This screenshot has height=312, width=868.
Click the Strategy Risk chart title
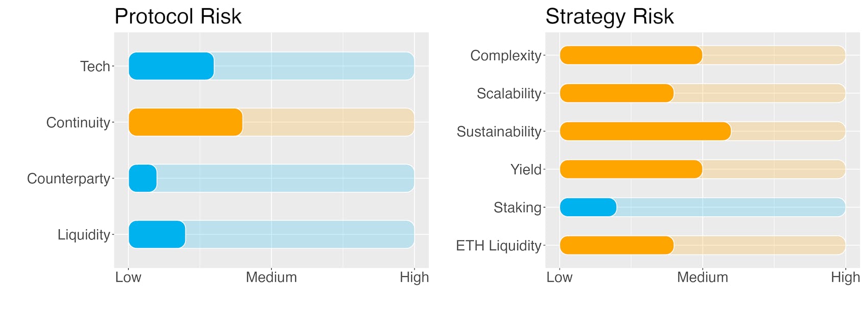pyautogui.click(x=610, y=16)
